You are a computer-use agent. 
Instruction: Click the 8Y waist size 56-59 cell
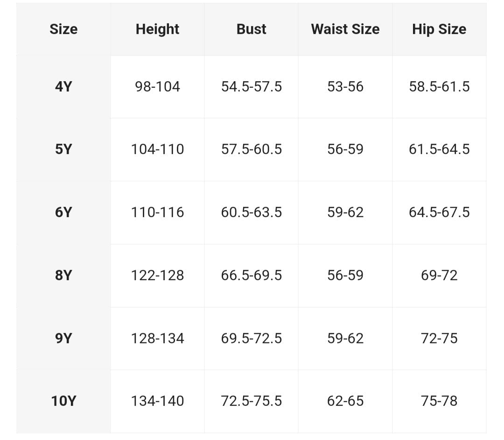[345, 275]
